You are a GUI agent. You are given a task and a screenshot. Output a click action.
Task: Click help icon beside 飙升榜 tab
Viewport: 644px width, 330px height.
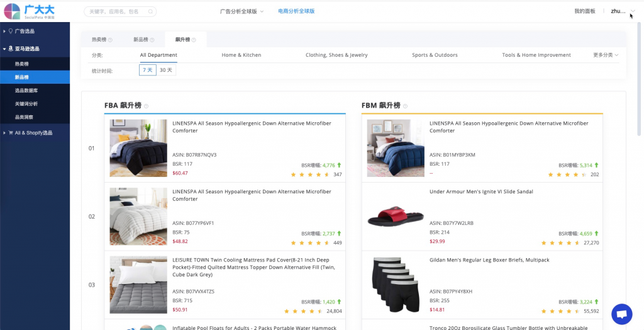[x=194, y=40]
